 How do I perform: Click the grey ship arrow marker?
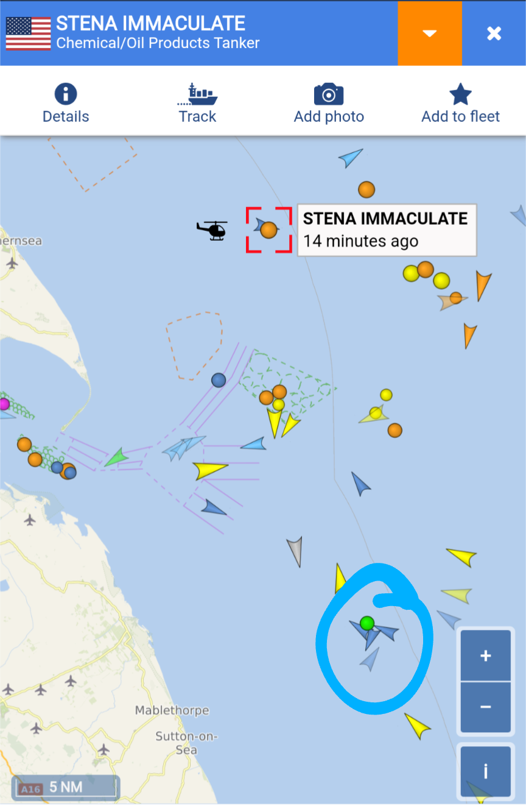pos(295,551)
